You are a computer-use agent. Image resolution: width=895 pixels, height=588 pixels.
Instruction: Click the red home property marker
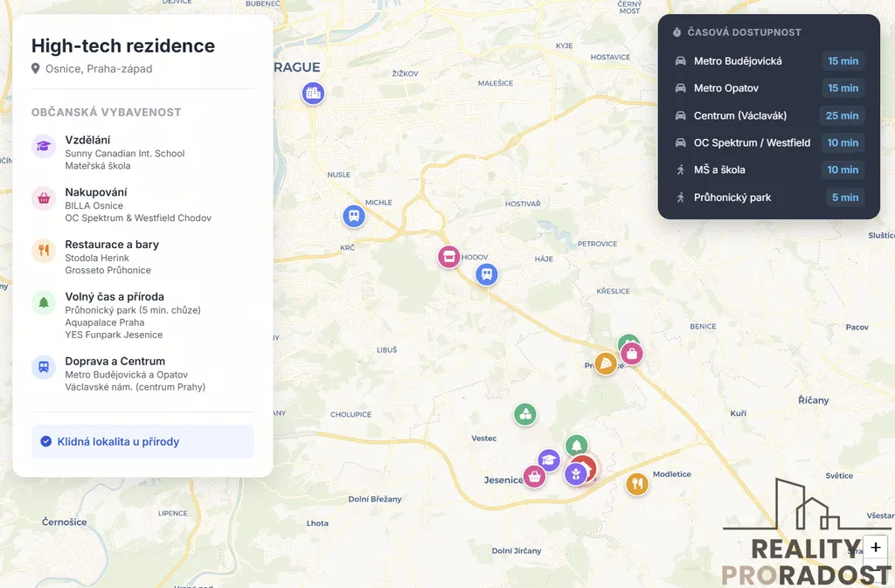coord(586,467)
